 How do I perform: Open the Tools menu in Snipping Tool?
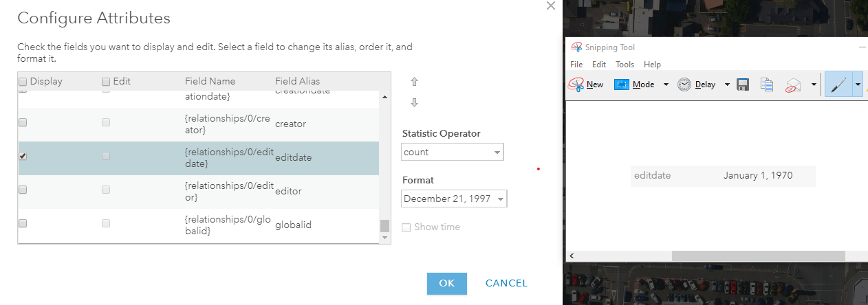click(x=625, y=65)
